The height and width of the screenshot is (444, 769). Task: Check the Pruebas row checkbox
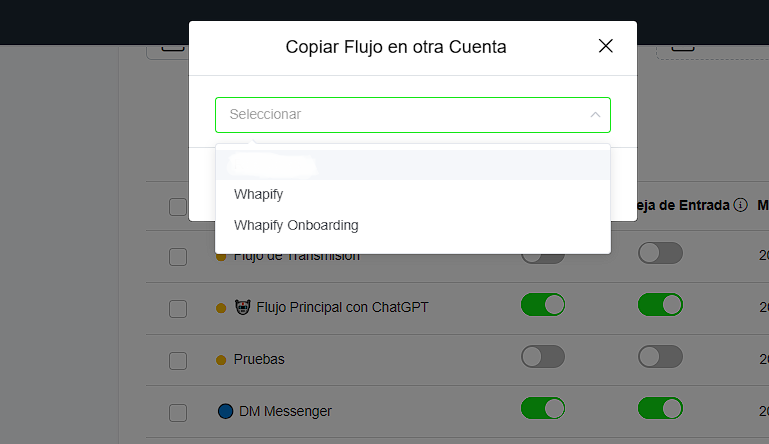[178, 360]
